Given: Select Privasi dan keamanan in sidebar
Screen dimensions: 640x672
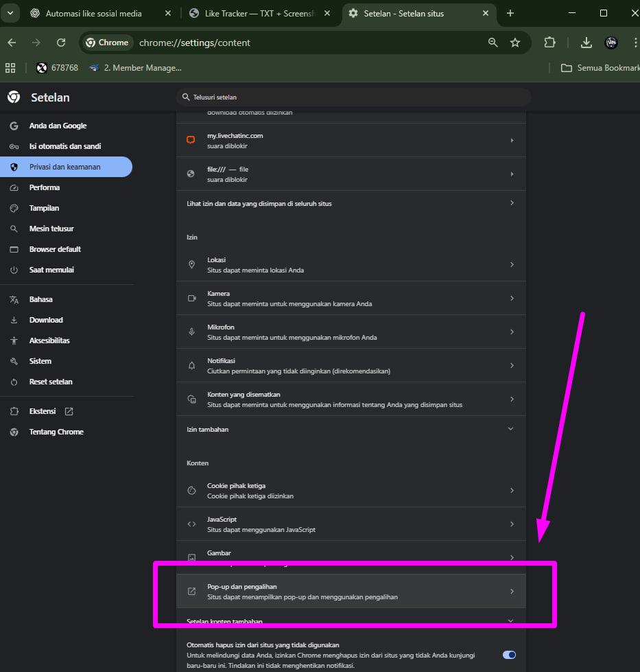Looking at the screenshot, I should pos(65,167).
